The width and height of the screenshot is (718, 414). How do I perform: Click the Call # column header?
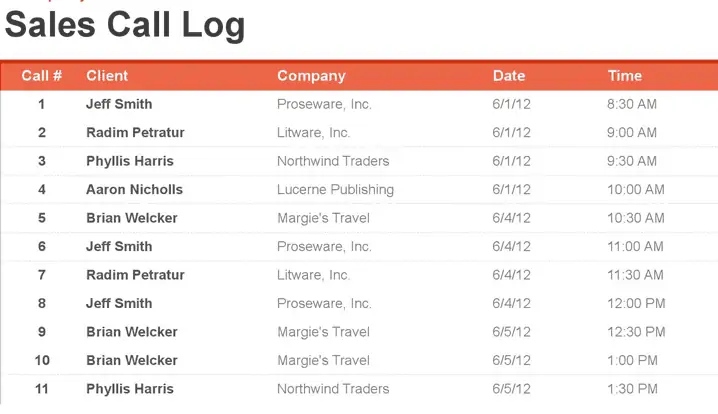point(41,76)
